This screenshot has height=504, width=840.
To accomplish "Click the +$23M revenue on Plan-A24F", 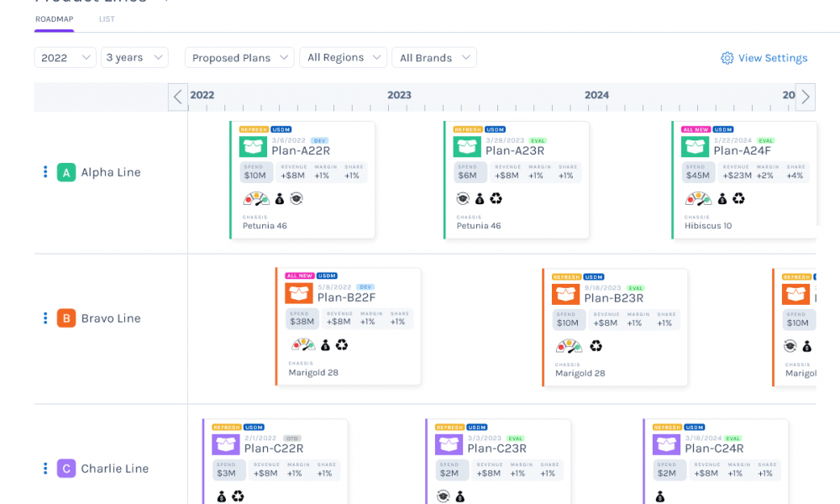I will tap(737, 176).
